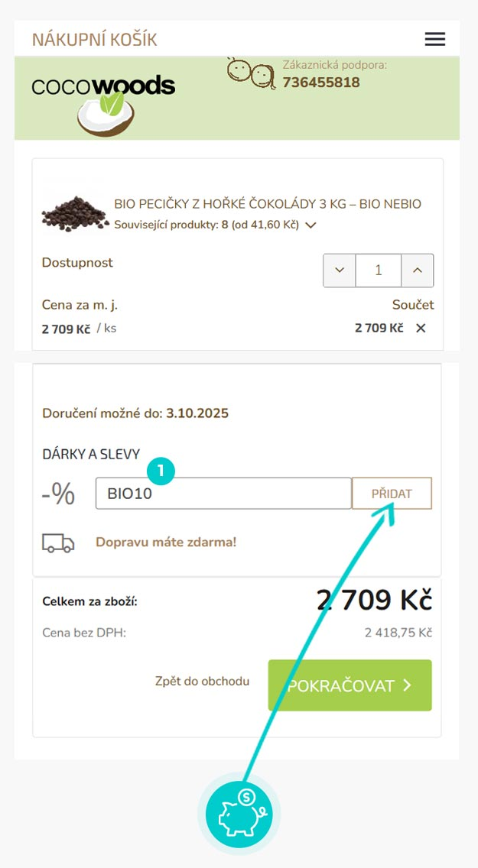Decrease product quantity with down arrow
The image size is (478, 868).
[x=340, y=270]
